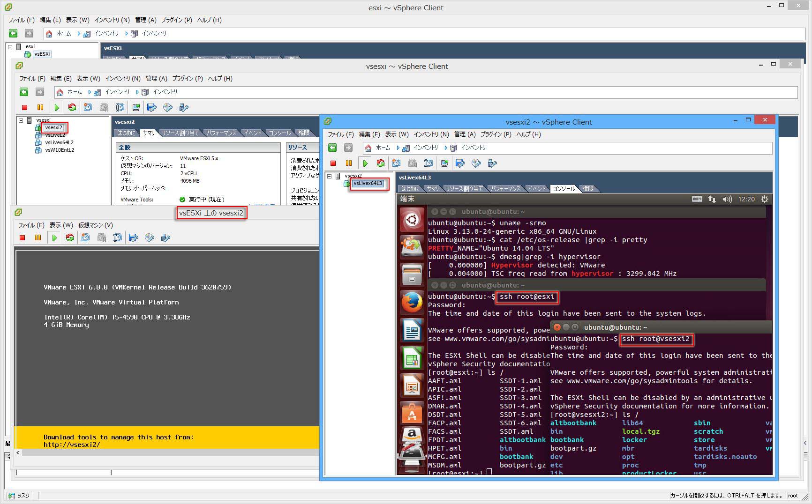Pause VM in vsESXi console window toolbar

[38, 237]
